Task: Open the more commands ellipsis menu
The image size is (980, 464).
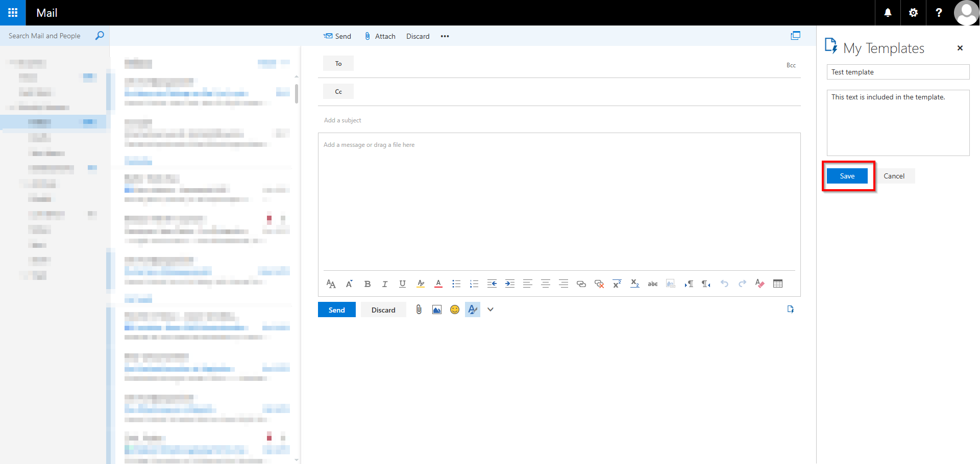Action: [445, 36]
